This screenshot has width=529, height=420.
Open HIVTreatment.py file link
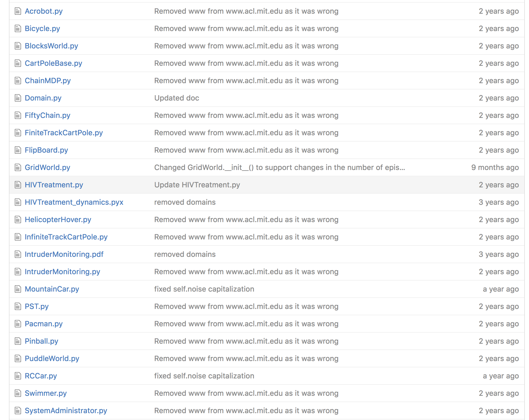54,185
